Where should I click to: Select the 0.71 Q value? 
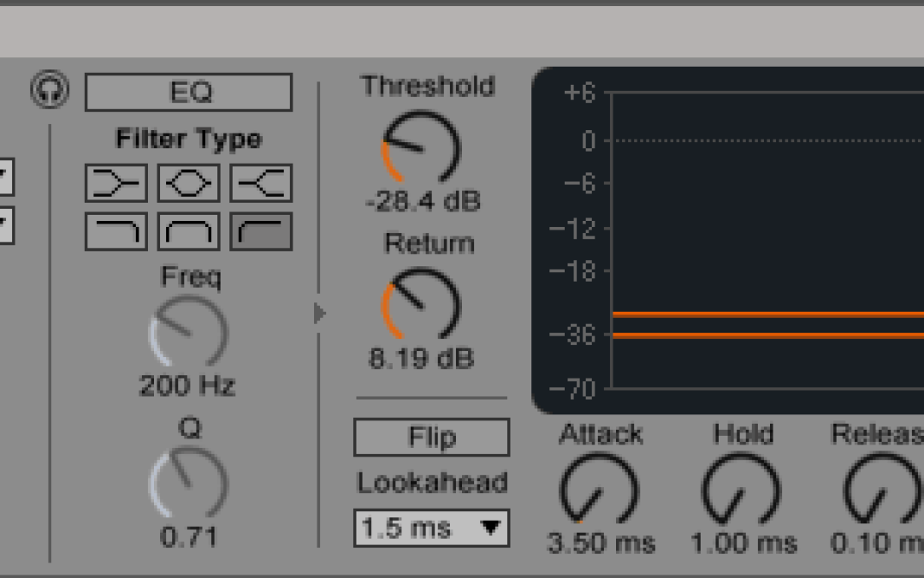coord(188,537)
